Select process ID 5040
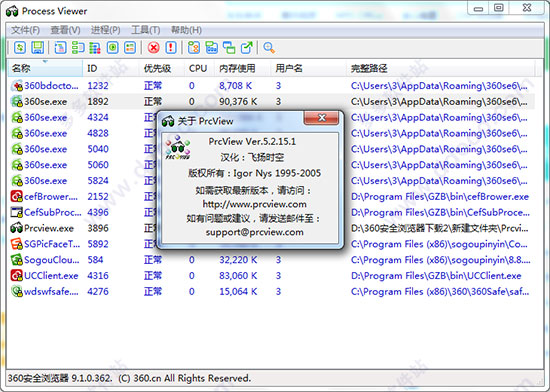 [98, 149]
